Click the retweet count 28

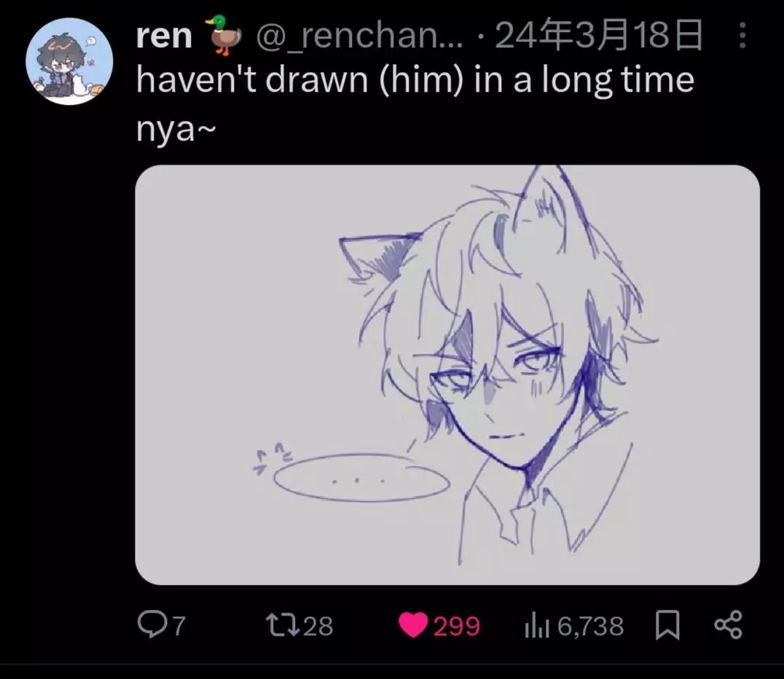click(x=318, y=626)
